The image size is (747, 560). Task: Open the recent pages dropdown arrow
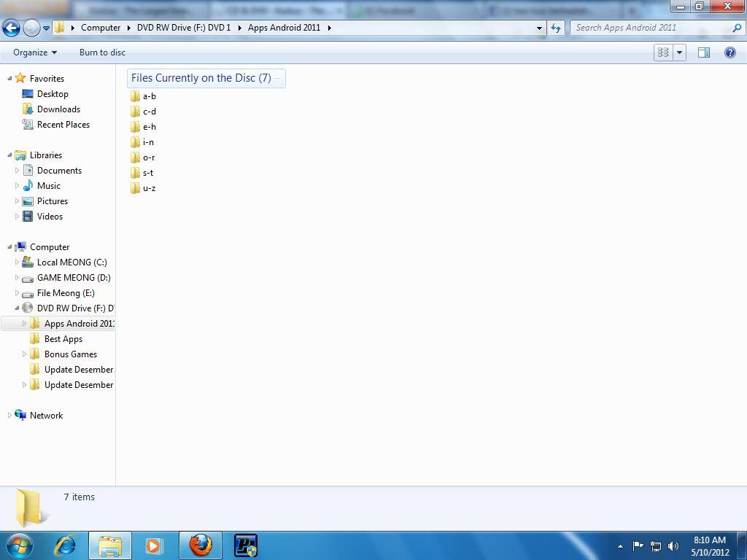[x=46, y=28]
